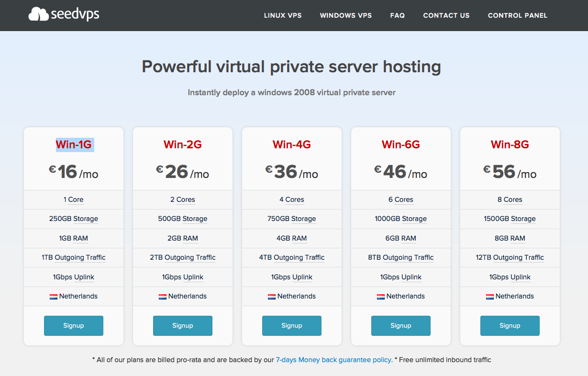
Task: Click the Win-1G plan title
Action: [74, 144]
